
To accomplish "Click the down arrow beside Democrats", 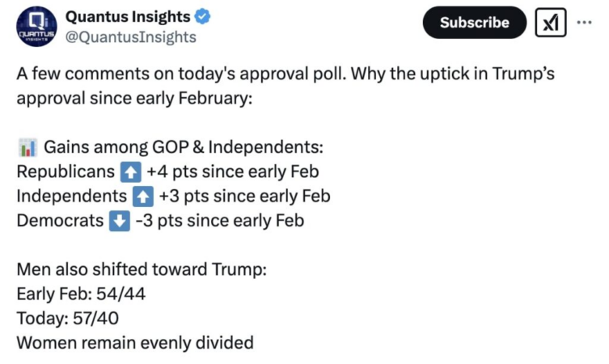I will (119, 221).
